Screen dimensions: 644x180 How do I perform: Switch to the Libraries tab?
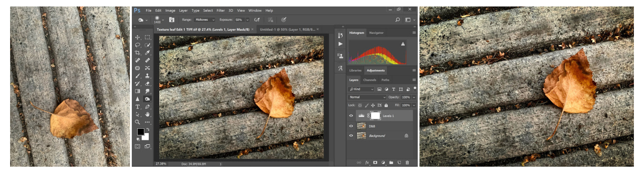coord(355,71)
